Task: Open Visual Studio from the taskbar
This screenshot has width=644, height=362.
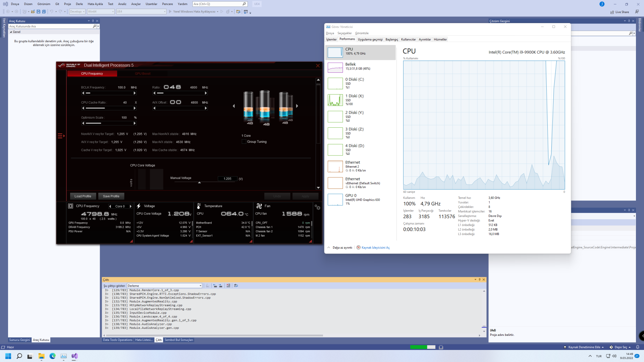Action: tap(74, 356)
